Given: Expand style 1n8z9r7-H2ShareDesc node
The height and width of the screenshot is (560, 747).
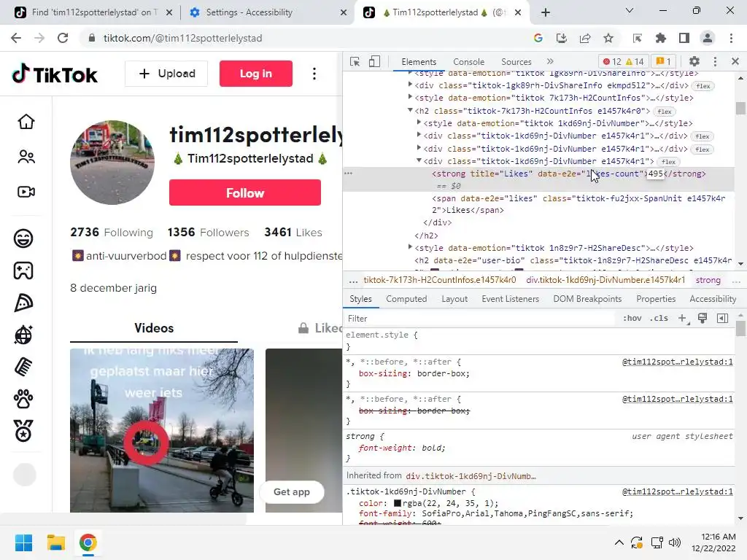Looking at the screenshot, I should 410,247.
